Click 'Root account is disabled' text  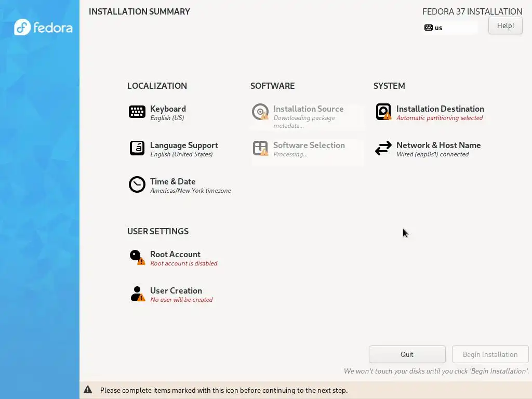(183, 263)
